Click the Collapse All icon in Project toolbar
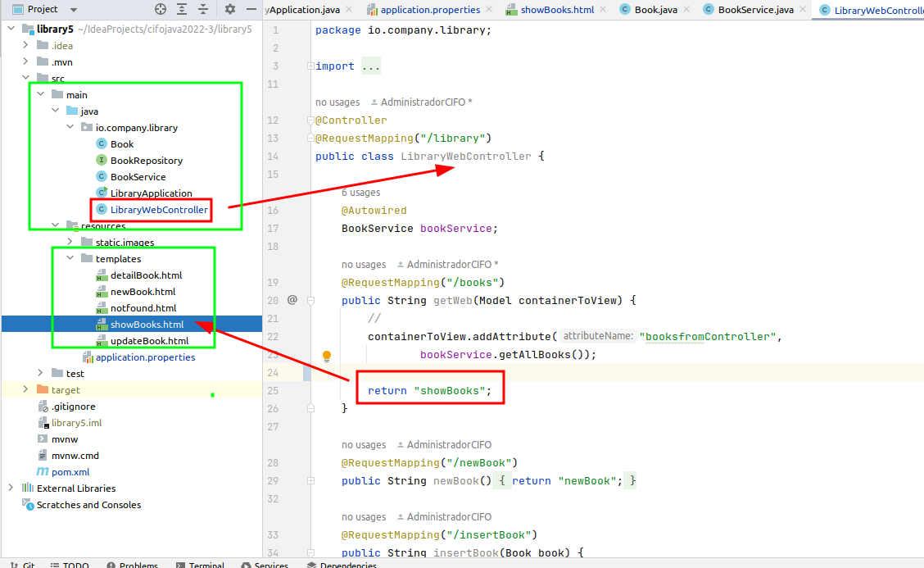The image size is (924, 568). tap(203, 9)
